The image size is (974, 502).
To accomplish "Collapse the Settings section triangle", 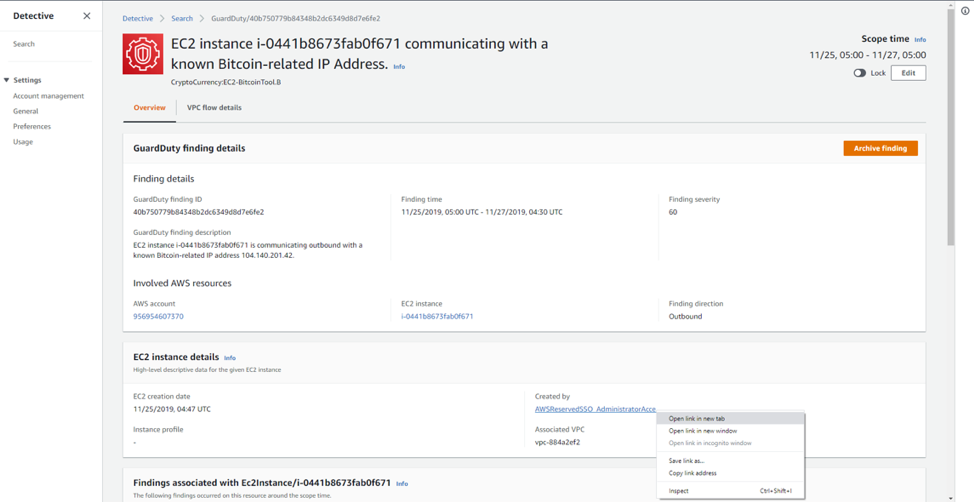I will (6, 80).
